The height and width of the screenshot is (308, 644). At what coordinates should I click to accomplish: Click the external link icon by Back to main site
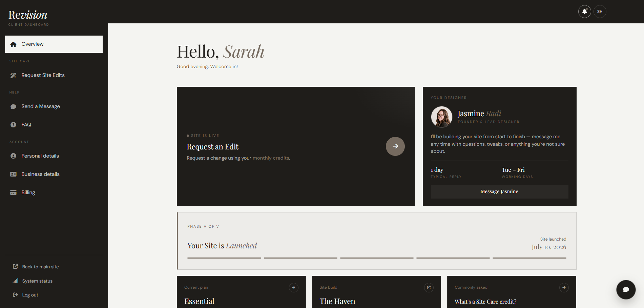(15, 266)
